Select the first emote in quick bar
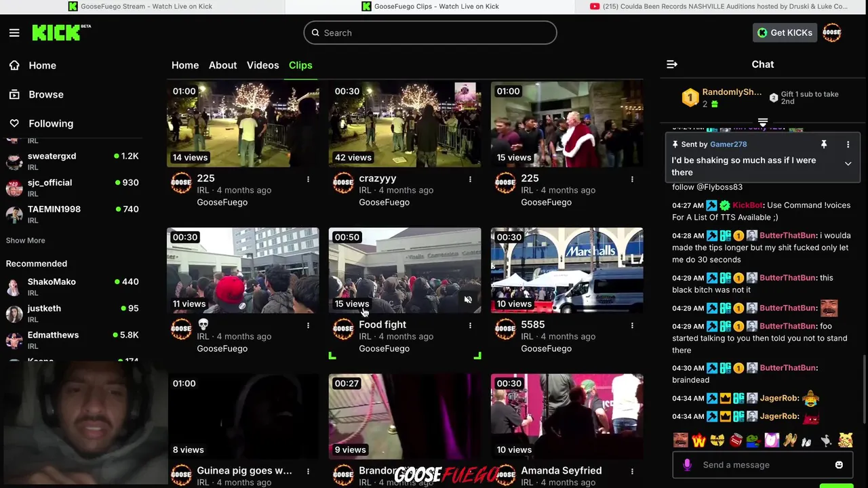This screenshot has width=868, height=488. [681, 441]
